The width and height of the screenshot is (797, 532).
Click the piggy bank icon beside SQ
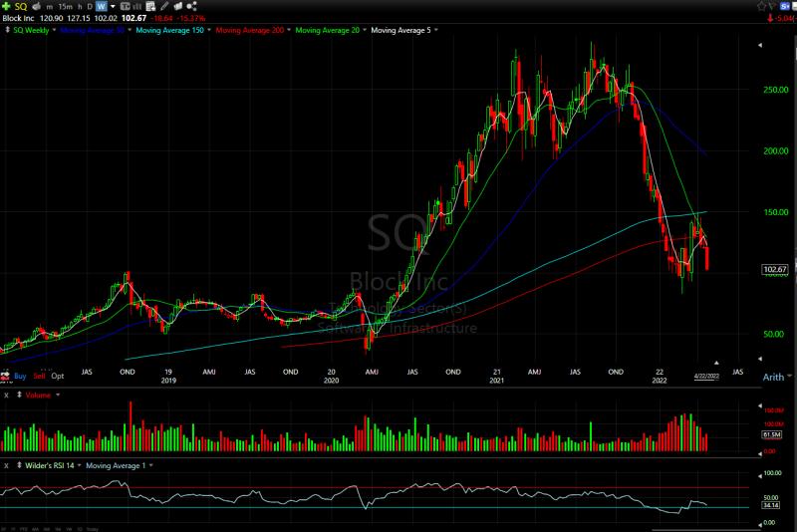pyautogui.click(x=37, y=6)
